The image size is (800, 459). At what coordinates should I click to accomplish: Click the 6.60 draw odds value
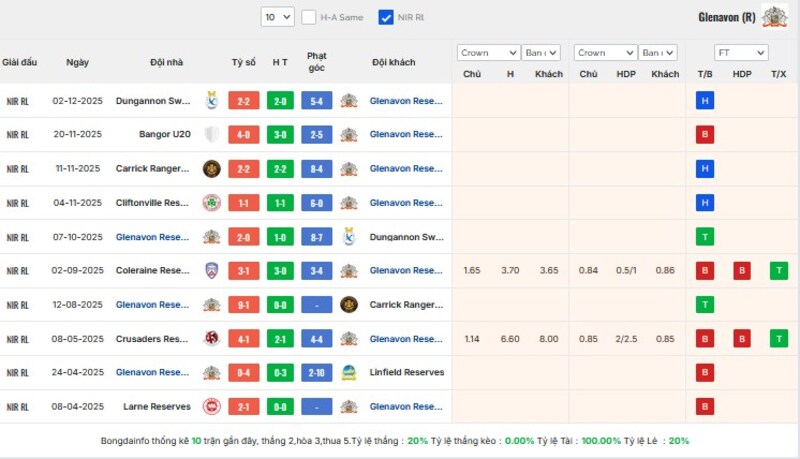pyautogui.click(x=510, y=339)
